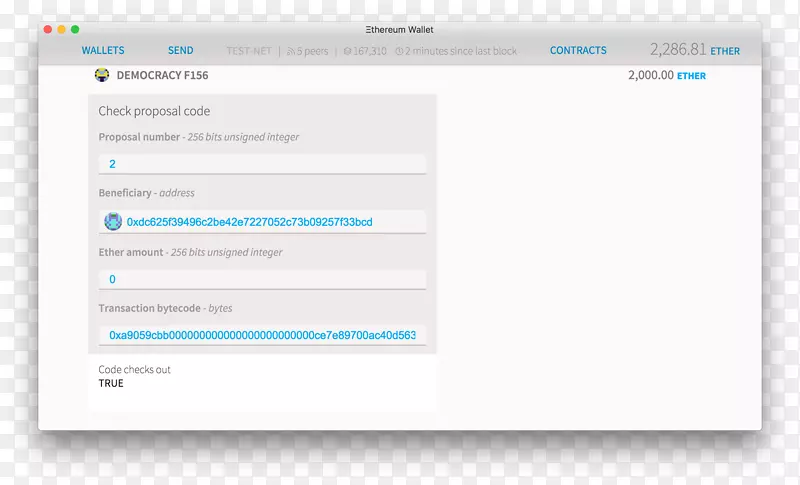Click the TRUE result value
Viewport: 800px width, 485px height.
tap(111, 384)
